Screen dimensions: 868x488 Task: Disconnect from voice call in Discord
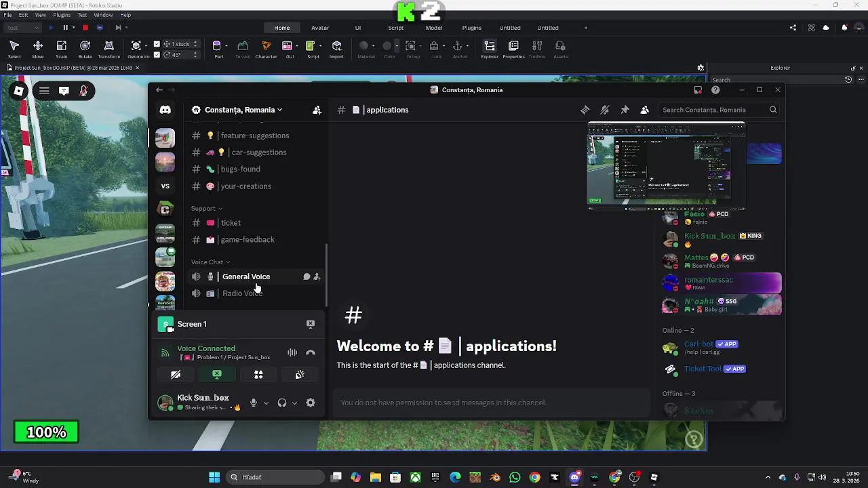[x=311, y=352]
